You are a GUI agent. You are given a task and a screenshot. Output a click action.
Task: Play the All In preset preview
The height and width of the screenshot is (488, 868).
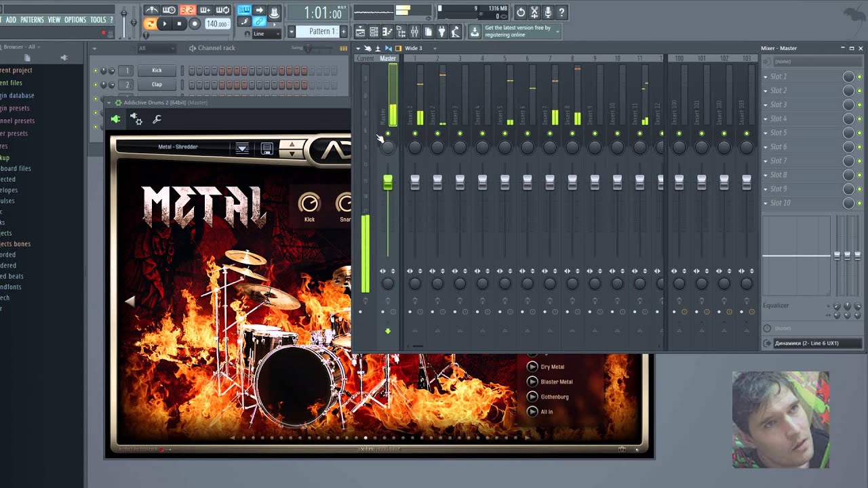532,411
